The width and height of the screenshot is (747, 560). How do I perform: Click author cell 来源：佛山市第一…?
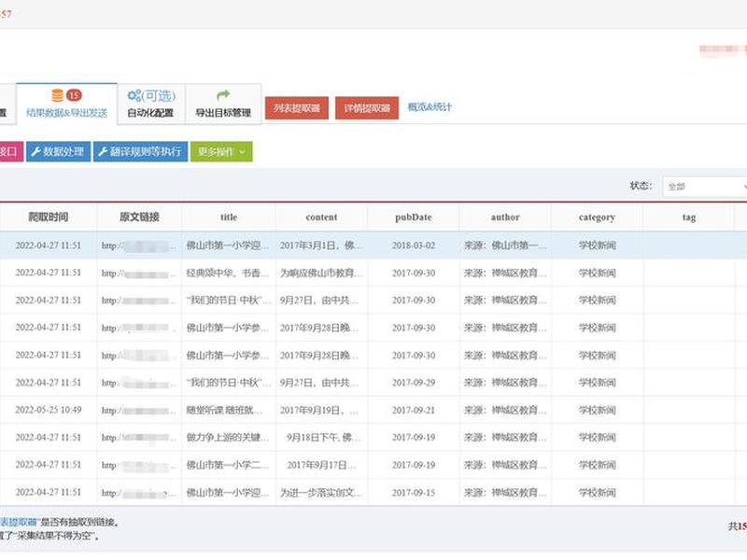(505, 245)
